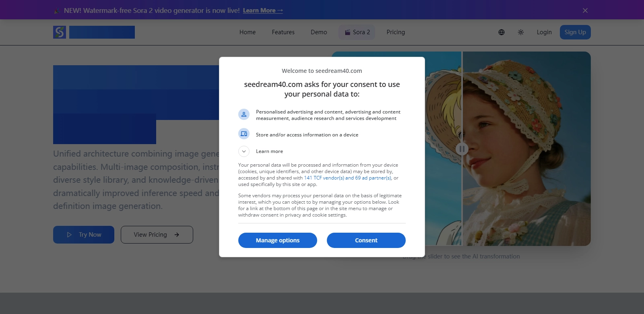Click the Try Now play button
This screenshot has height=314, width=644.
pyautogui.click(x=84, y=235)
